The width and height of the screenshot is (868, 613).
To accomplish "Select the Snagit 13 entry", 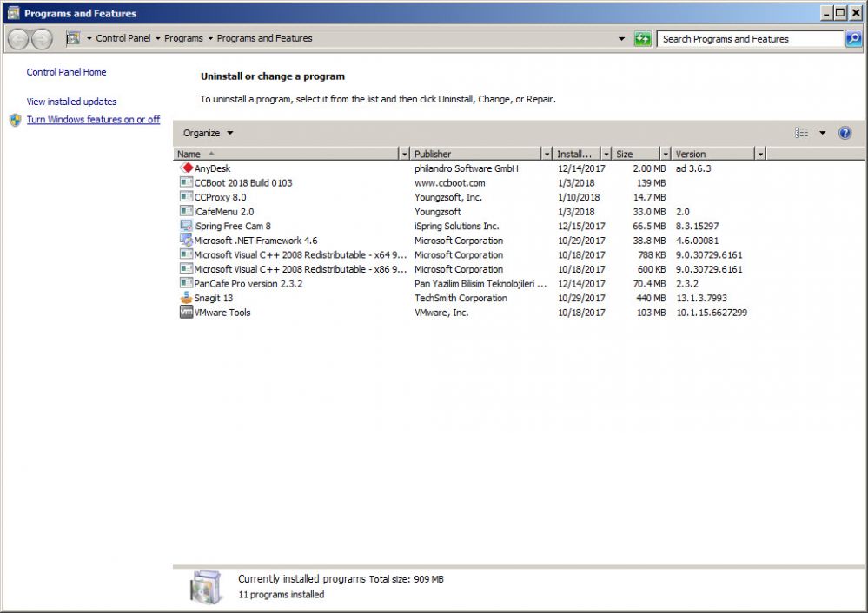I will click(x=214, y=298).
